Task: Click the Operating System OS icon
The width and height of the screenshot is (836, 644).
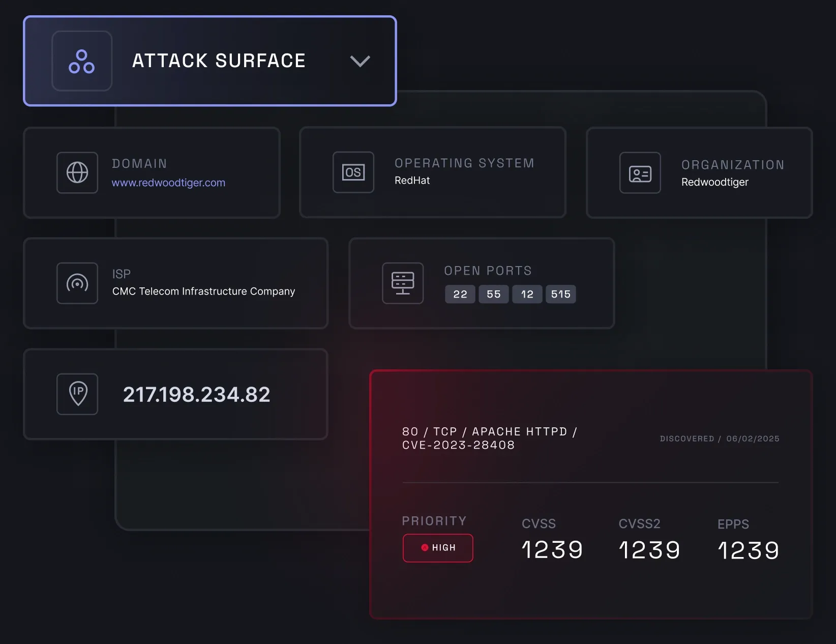Action: [x=353, y=172]
